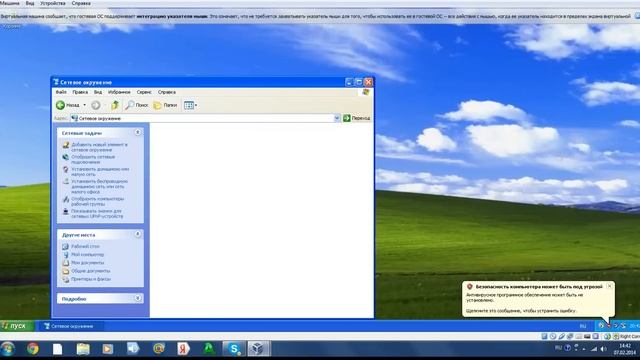Open Общие документы from Другие места

coord(91,271)
